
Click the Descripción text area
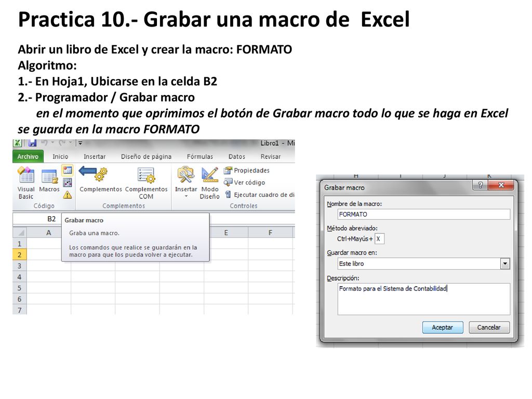pyautogui.click(x=424, y=299)
